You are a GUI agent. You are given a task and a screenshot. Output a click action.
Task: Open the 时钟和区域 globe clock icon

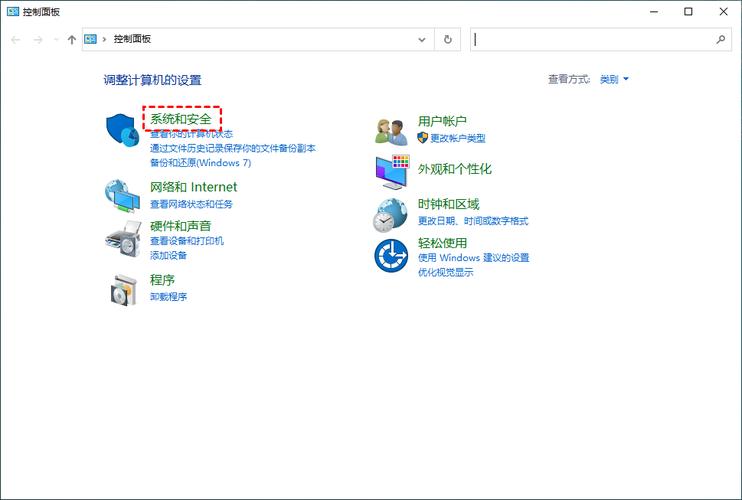(x=390, y=215)
